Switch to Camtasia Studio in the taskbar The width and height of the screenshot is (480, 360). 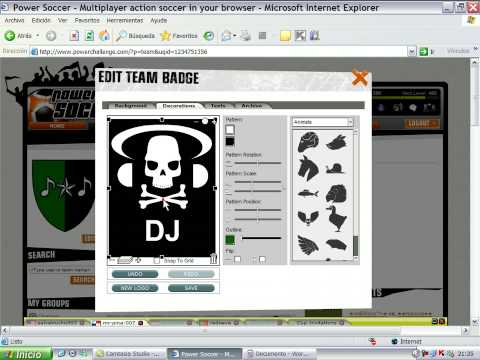129,354
